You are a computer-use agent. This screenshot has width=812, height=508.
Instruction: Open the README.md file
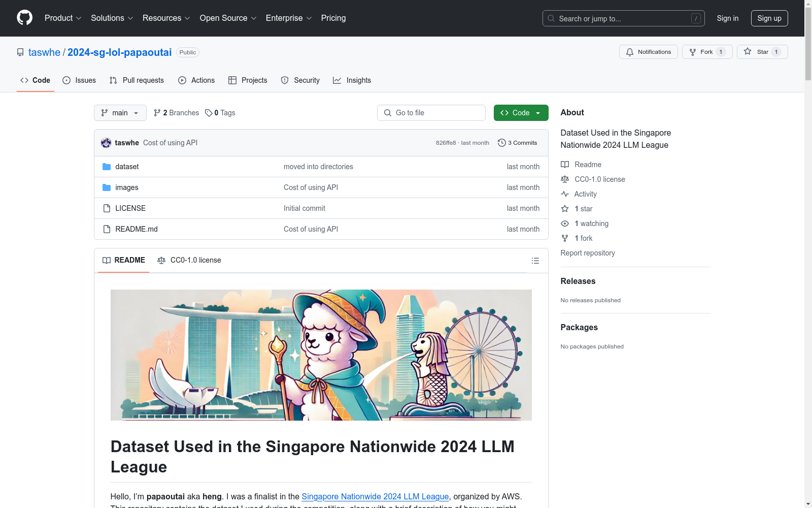click(137, 229)
